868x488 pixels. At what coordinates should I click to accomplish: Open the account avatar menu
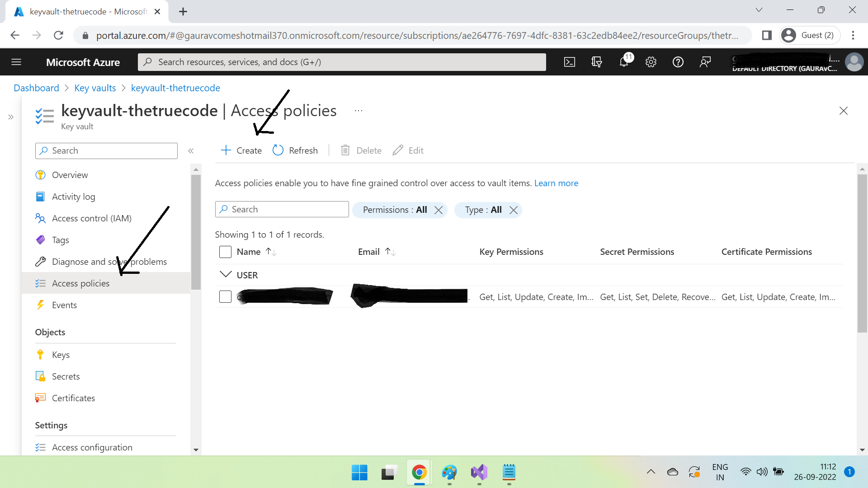coord(854,62)
